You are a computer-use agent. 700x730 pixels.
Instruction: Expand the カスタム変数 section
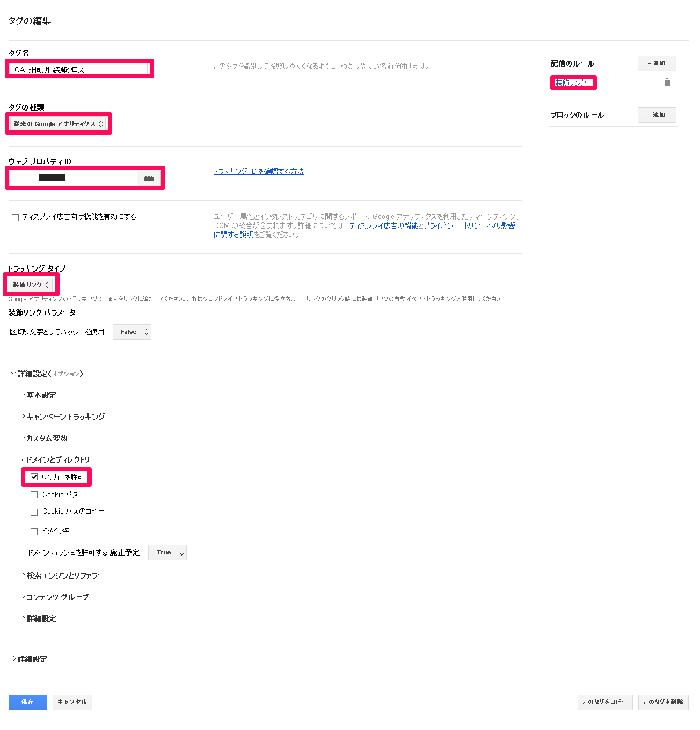point(47,439)
